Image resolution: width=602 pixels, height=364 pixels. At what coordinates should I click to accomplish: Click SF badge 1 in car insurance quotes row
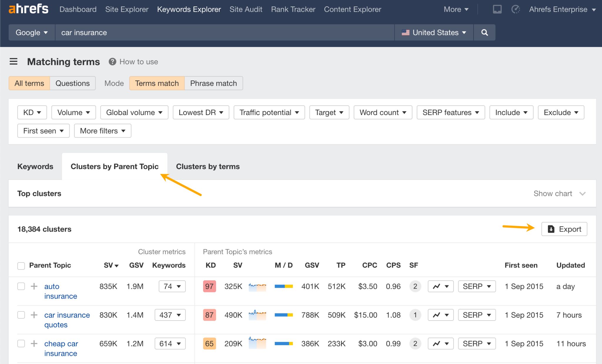(415, 315)
